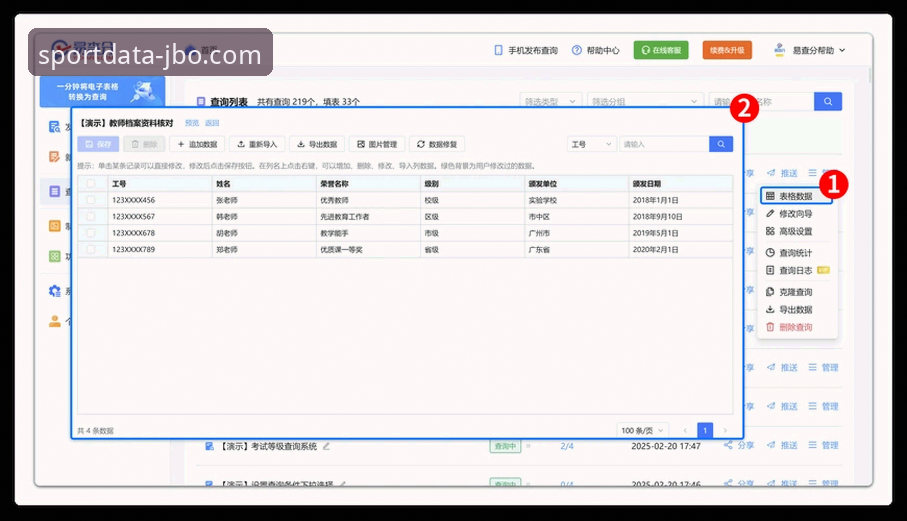Image resolution: width=907 pixels, height=521 pixels.
Task: Click 追加数据 button
Action: click(x=197, y=144)
